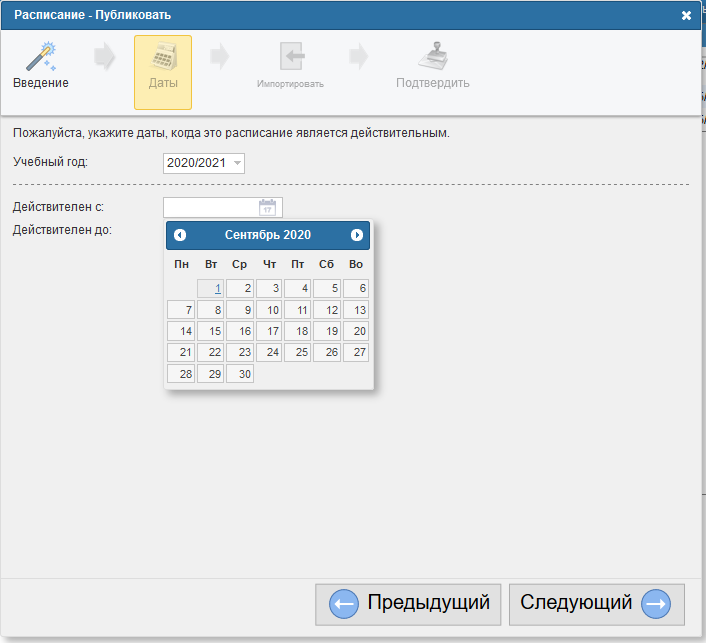The width and height of the screenshot is (706, 643).
Task: Pick day 19 in the calendar
Action: click(327, 331)
